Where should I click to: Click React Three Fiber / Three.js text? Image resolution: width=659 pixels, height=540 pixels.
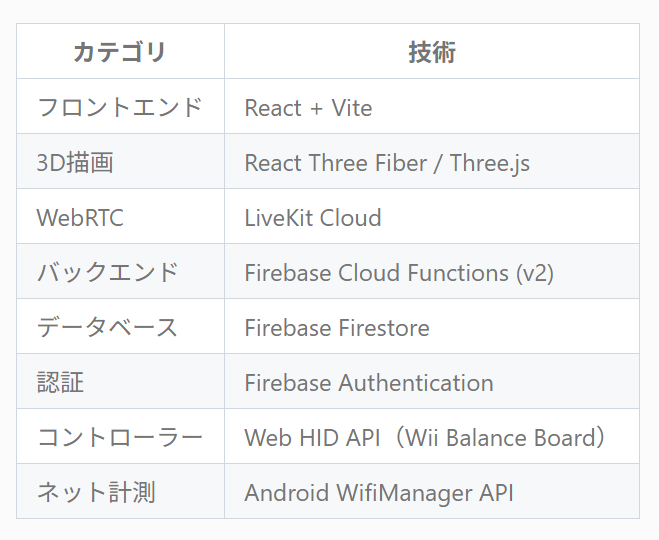(x=387, y=163)
